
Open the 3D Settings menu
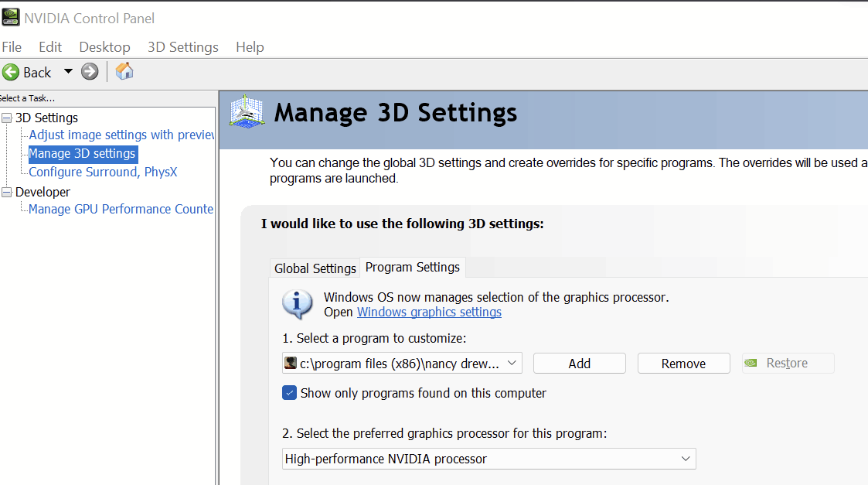[x=182, y=47]
